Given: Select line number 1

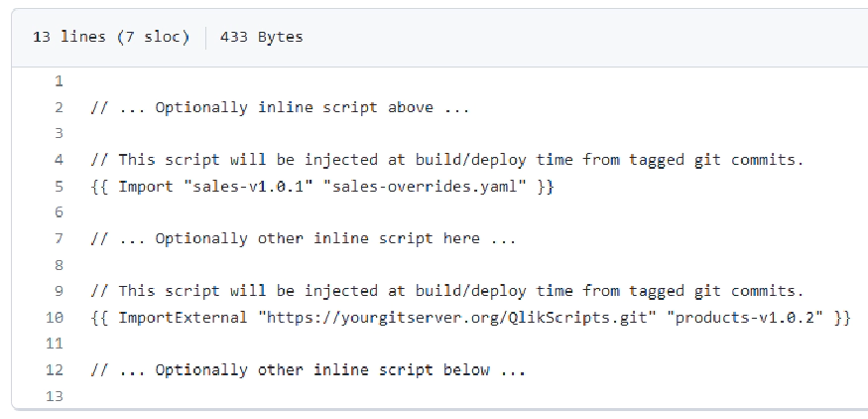Looking at the screenshot, I should tap(59, 81).
